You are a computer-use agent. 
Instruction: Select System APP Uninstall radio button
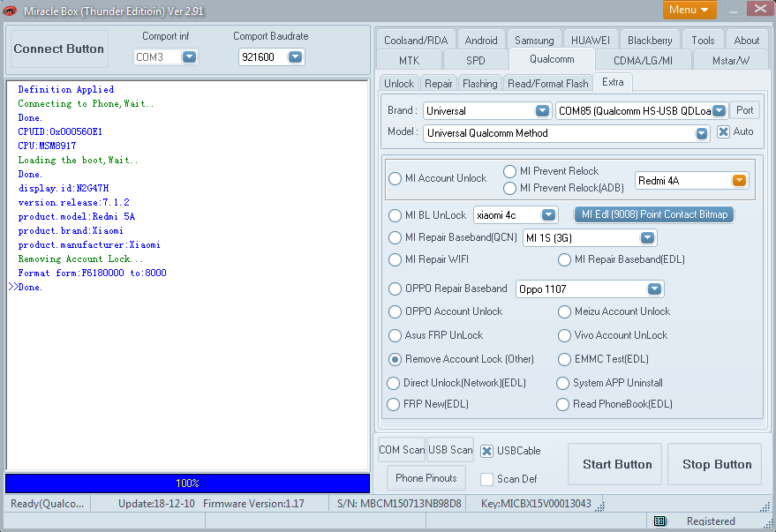(x=562, y=383)
